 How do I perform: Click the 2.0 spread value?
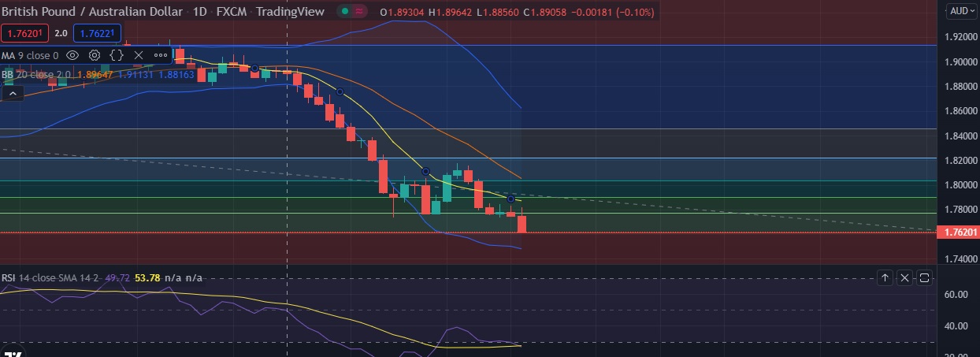click(61, 33)
